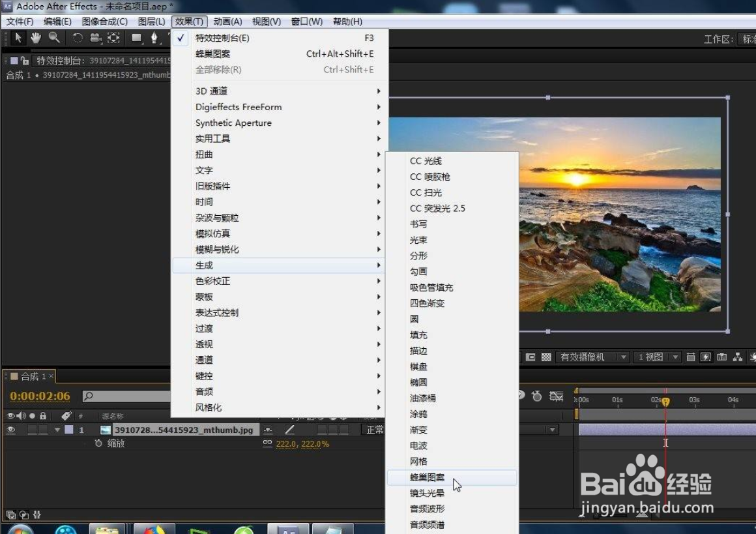Click the pixel aspect correction icon

(x=690, y=357)
